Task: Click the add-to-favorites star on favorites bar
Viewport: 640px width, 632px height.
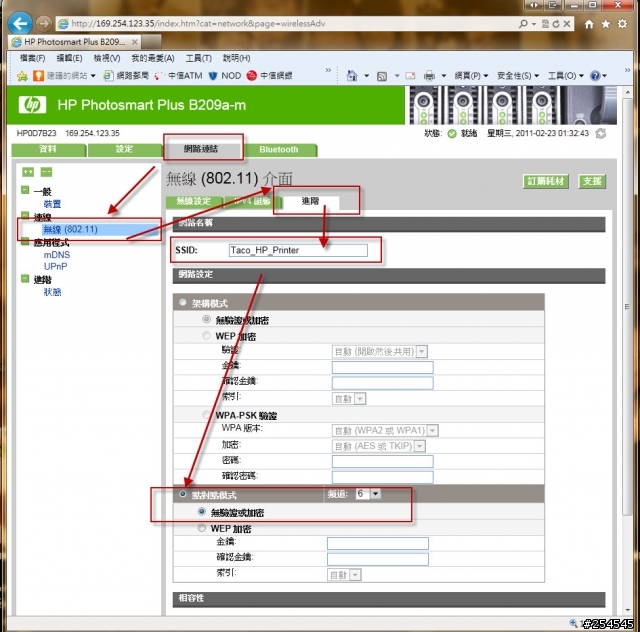Action: point(22,76)
